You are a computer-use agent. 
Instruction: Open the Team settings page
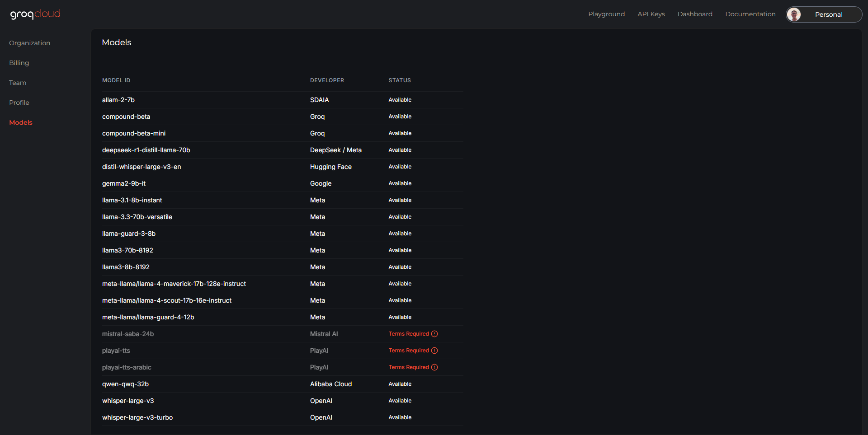pyautogui.click(x=18, y=83)
